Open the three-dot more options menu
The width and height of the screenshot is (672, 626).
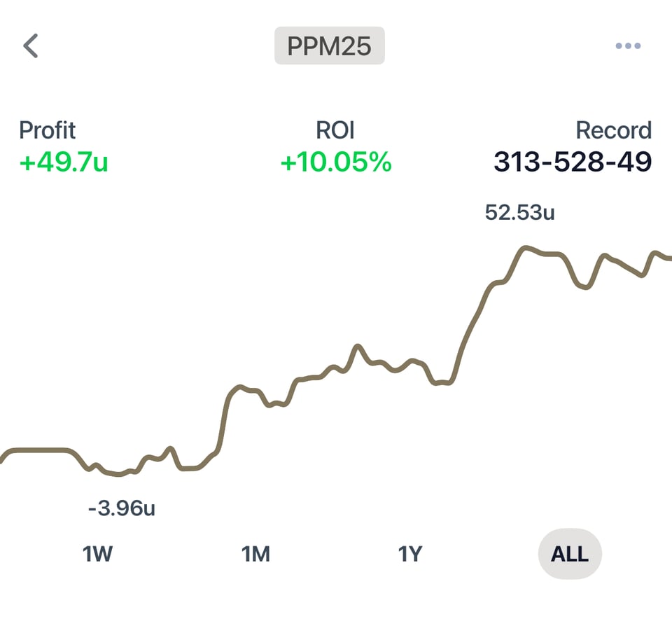tap(628, 46)
